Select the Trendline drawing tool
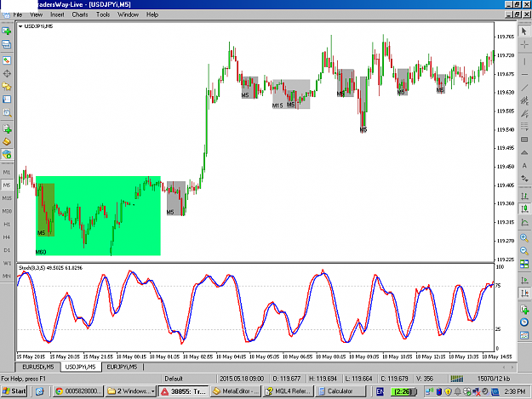The width and height of the screenshot is (532, 399). [x=524, y=87]
